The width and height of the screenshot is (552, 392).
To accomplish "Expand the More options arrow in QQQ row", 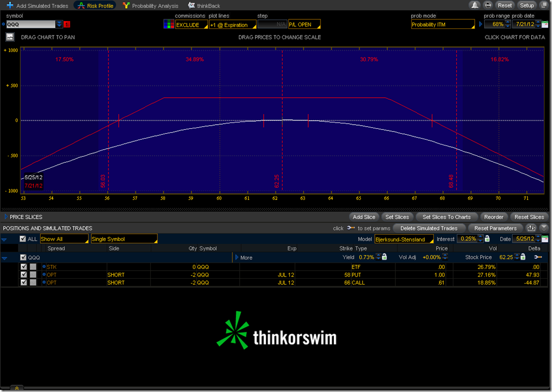I will pos(237,257).
